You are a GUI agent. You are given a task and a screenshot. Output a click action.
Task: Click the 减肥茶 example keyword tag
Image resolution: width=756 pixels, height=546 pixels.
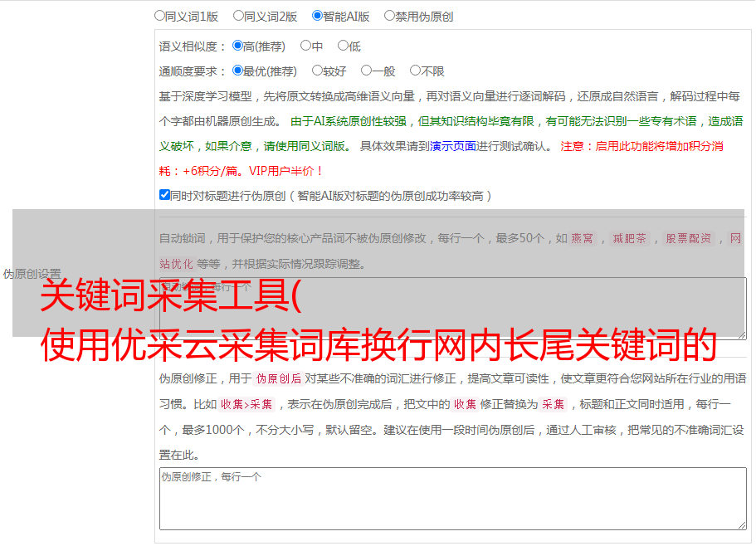(629, 238)
